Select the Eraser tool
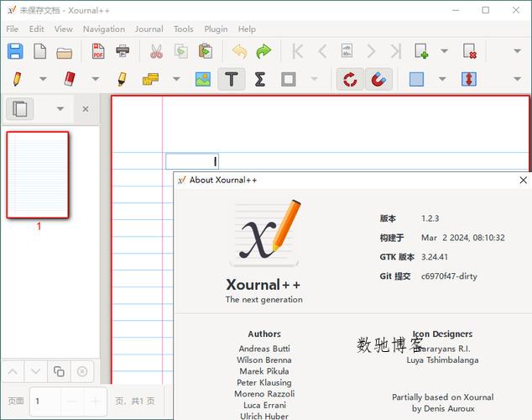This screenshot has width=532, height=420. [x=70, y=79]
